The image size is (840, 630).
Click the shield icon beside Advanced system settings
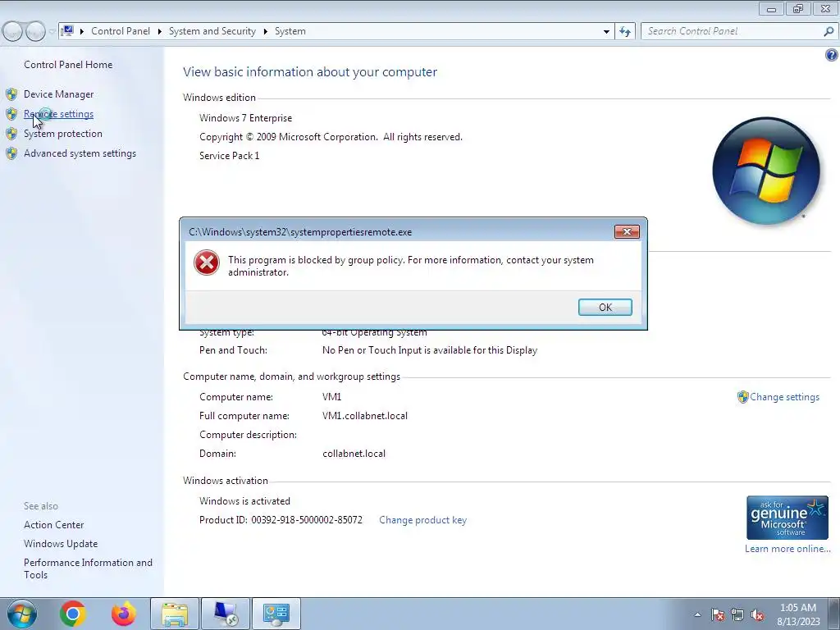(x=11, y=153)
